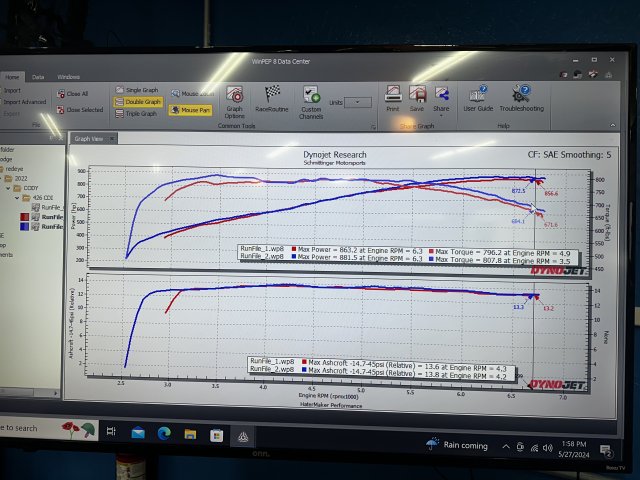640x480 pixels.
Task: Open File Explorer from taskbar
Action: (x=190, y=434)
